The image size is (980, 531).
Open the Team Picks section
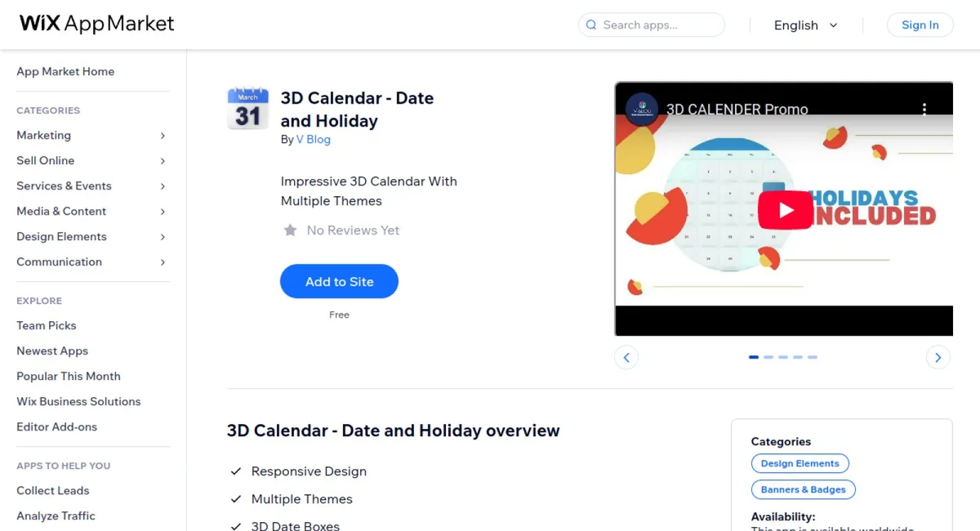(x=46, y=325)
